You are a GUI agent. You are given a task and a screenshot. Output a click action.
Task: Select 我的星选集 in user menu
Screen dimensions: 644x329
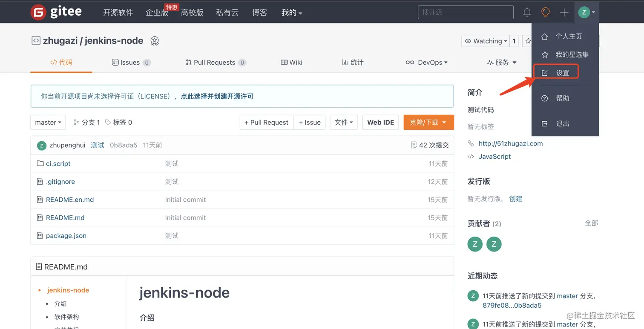click(x=565, y=55)
